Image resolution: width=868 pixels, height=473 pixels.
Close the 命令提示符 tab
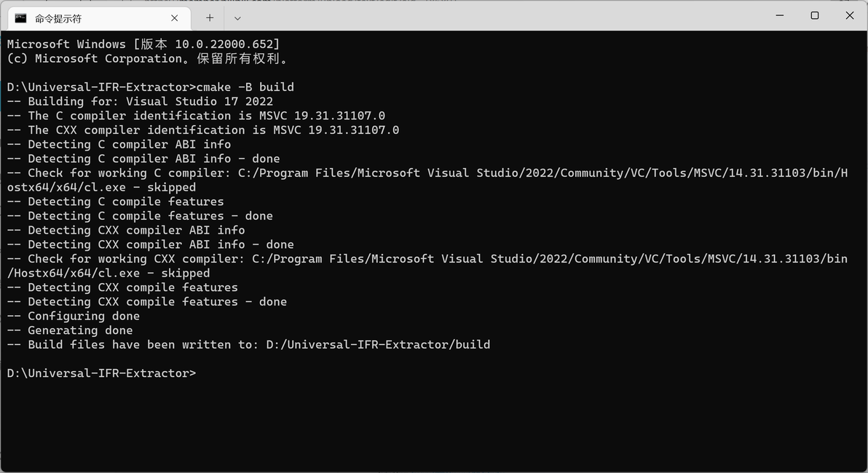click(175, 18)
